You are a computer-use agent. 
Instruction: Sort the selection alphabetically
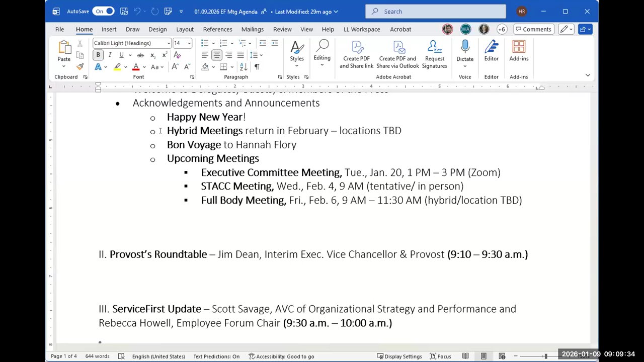[x=244, y=67]
